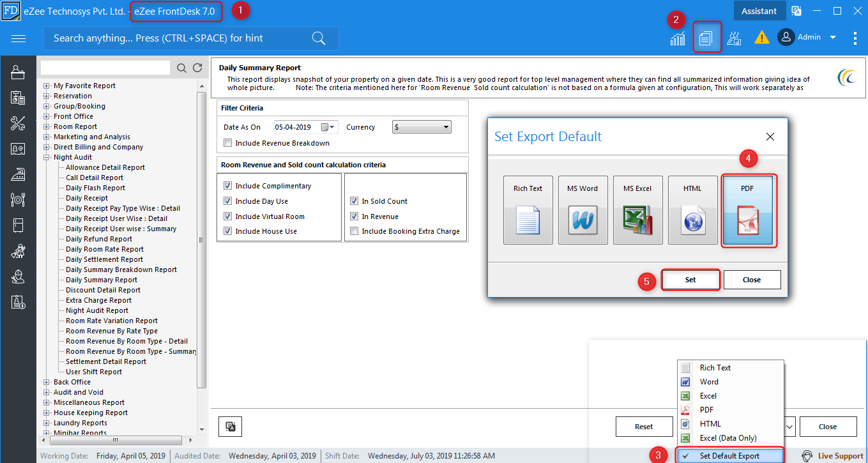Open Live Support link
This screenshot has width=868, height=463.
(832, 456)
